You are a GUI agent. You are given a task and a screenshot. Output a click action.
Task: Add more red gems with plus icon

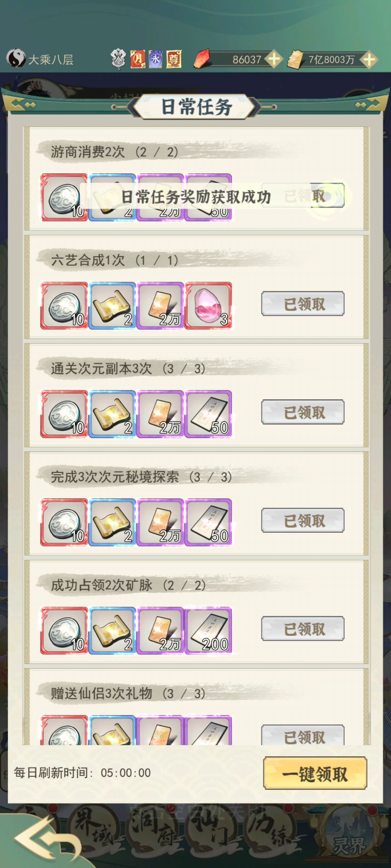pyautogui.click(x=274, y=59)
